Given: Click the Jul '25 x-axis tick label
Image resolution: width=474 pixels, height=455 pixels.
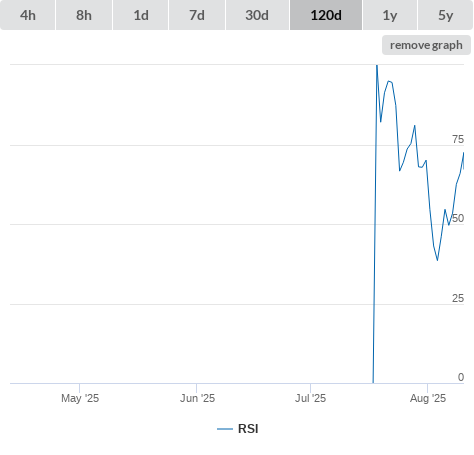Looking at the screenshot, I should 310,398.
